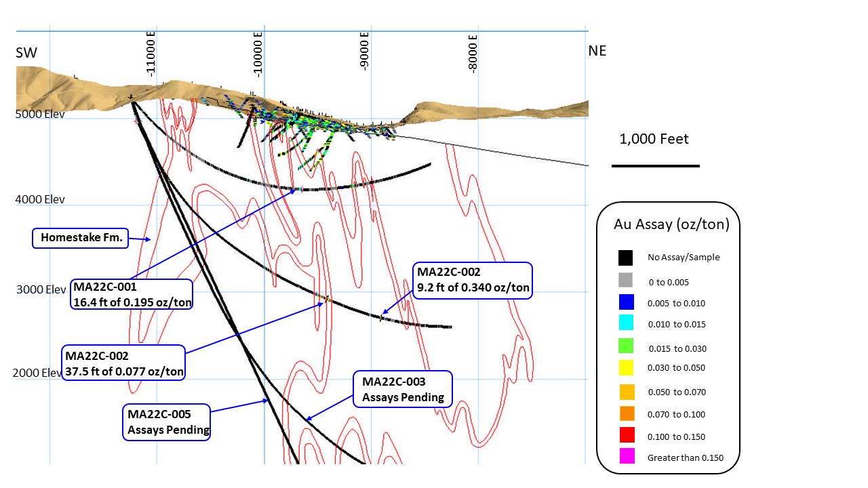The height and width of the screenshot is (488, 868).
Task: Pick the cyan 0.010 to 0.015 swatch
Action: click(625, 323)
